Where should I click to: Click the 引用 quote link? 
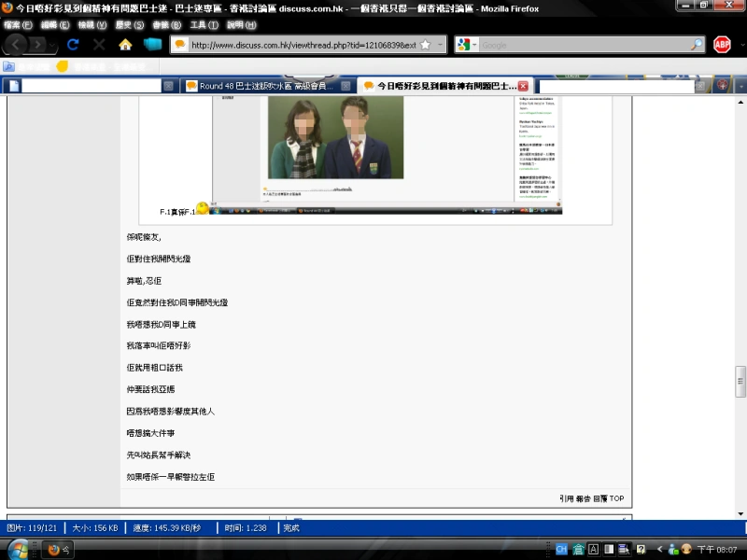coord(567,498)
